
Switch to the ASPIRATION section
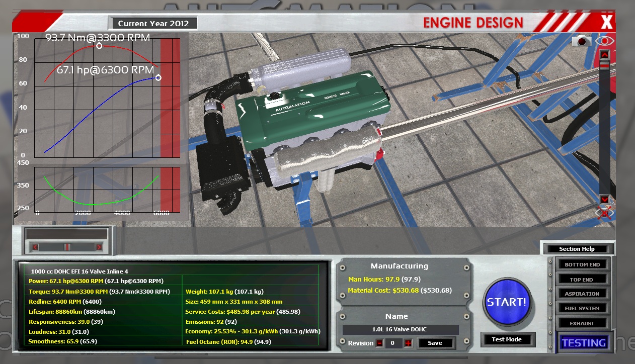[582, 294]
